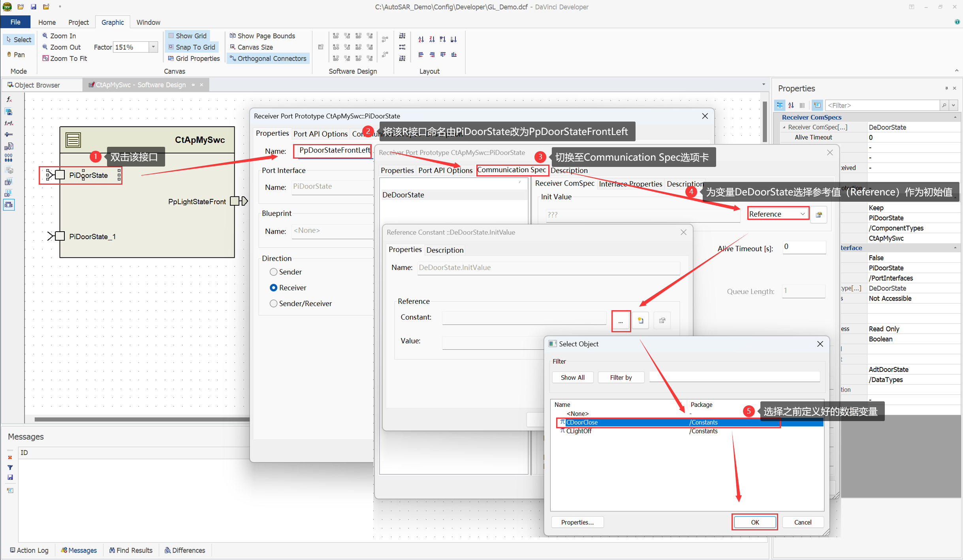
Task: Click the Zoom To Fit icon
Action: point(45,58)
